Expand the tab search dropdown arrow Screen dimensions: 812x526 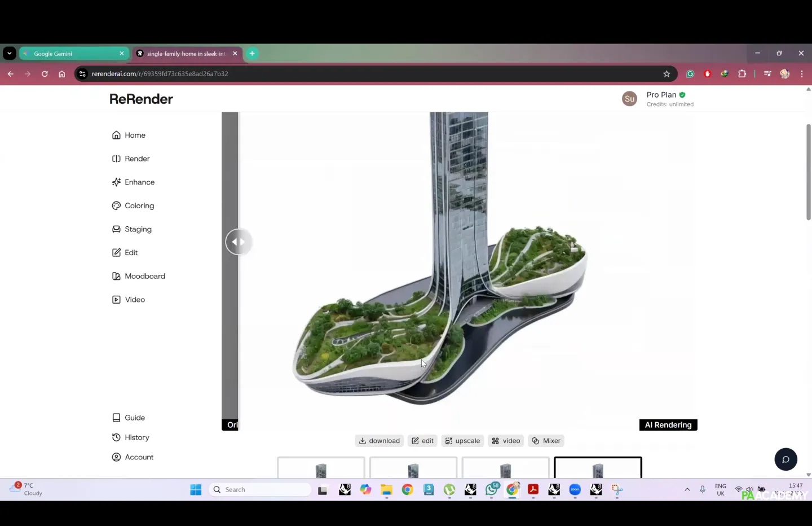9,54
